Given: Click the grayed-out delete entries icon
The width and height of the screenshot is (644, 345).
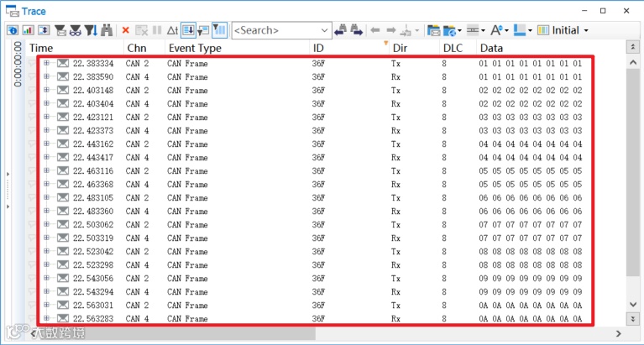Looking at the screenshot, I should (x=141, y=30).
